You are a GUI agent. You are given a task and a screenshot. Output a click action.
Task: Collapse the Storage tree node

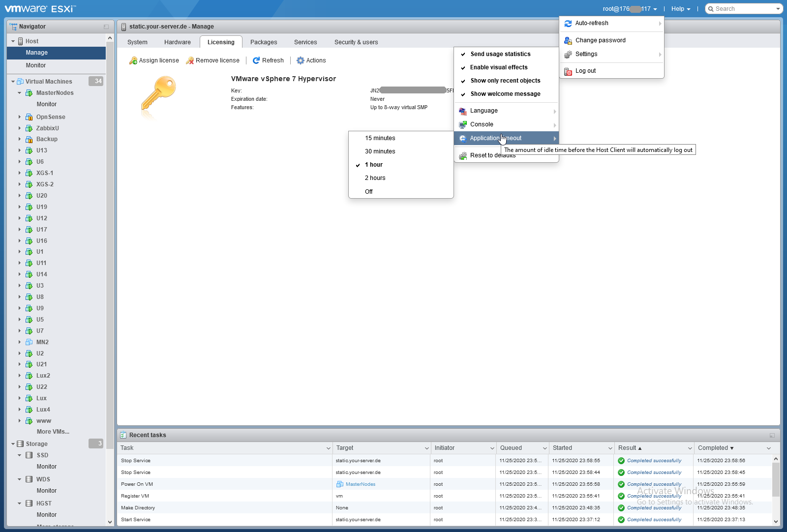click(13, 444)
